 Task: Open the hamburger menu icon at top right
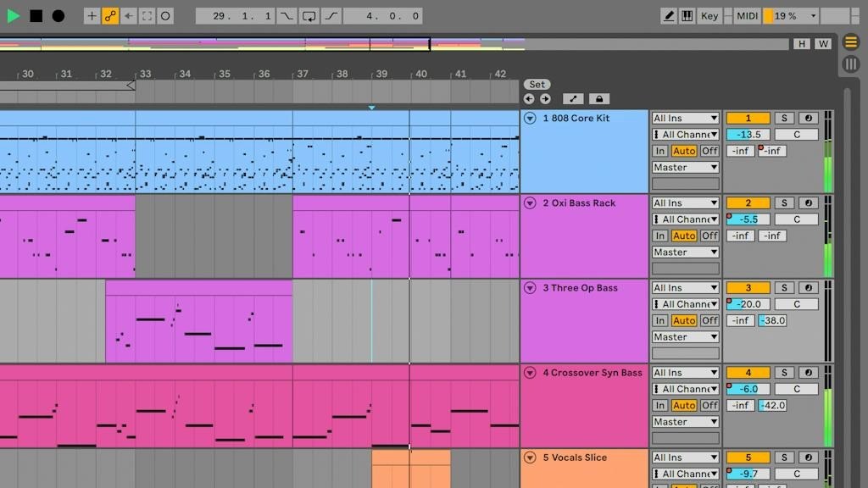click(851, 42)
